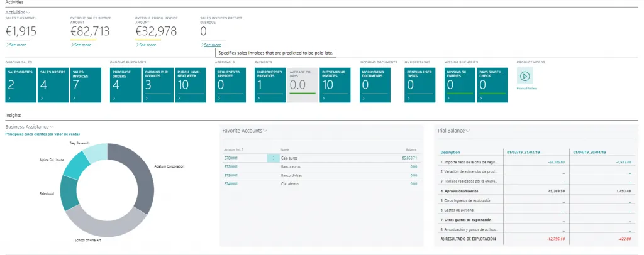Image resolution: width=644 pixels, height=255 pixels.
Task: Click the Banco euros name cell
Action: click(290, 167)
